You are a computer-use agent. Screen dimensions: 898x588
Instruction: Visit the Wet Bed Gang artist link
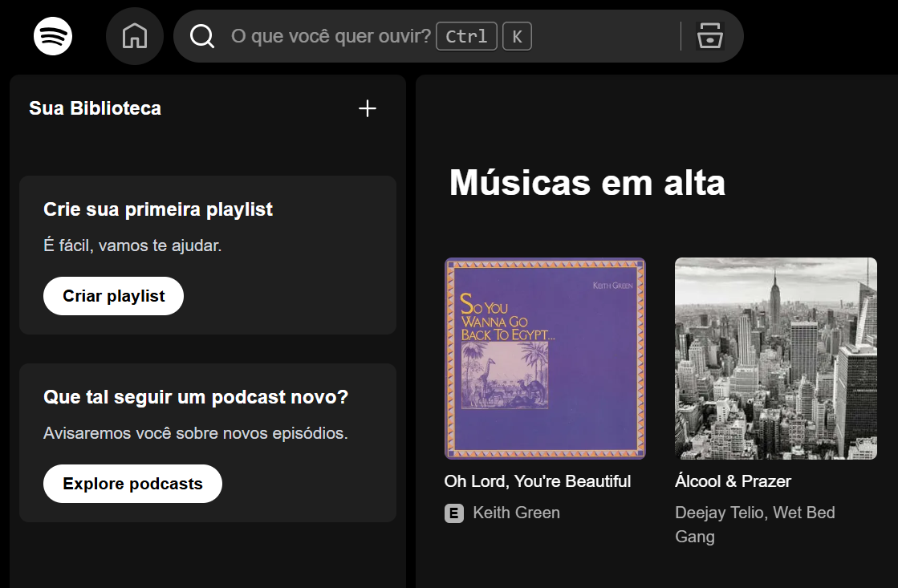tap(803, 513)
